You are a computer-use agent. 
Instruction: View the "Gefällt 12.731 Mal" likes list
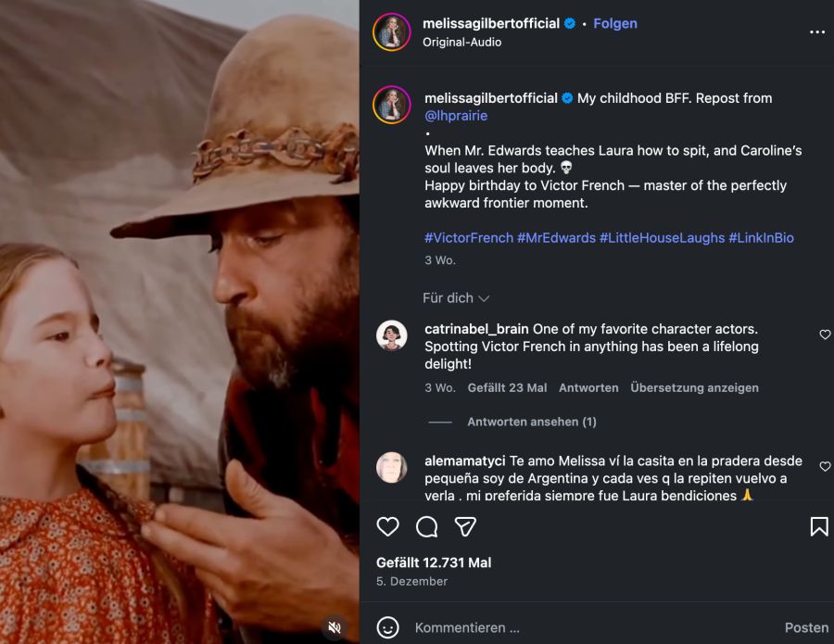tap(434, 562)
